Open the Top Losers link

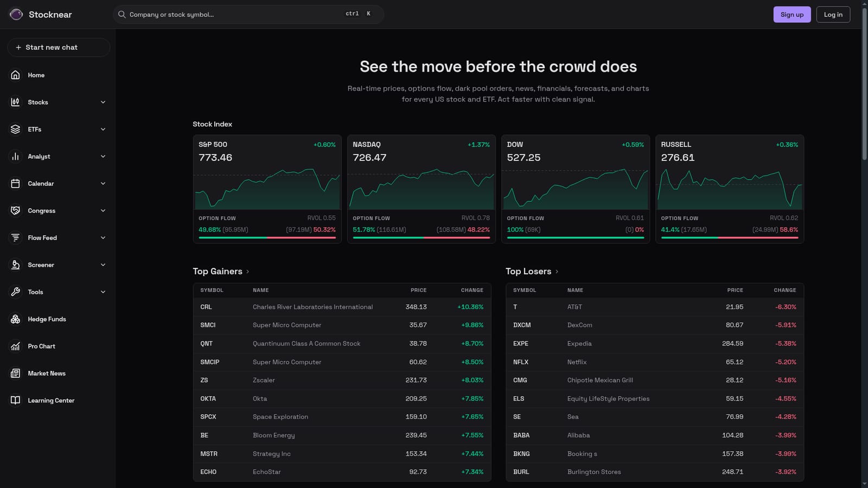click(x=532, y=271)
